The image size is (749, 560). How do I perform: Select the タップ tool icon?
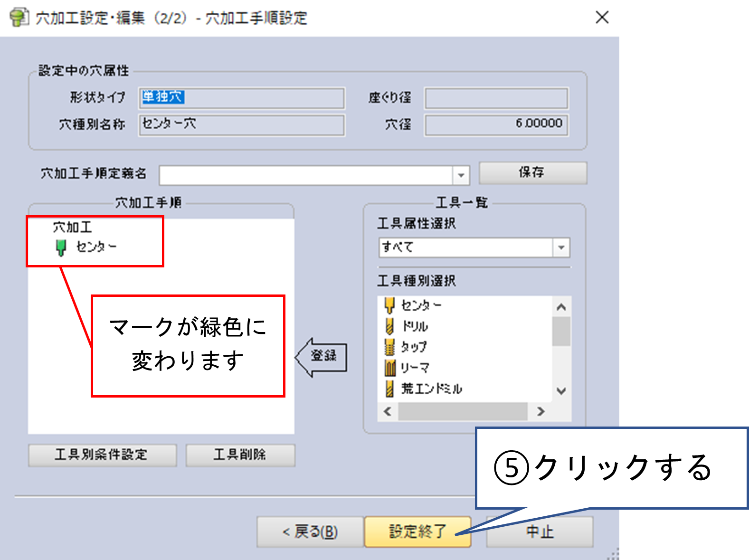click(x=389, y=347)
